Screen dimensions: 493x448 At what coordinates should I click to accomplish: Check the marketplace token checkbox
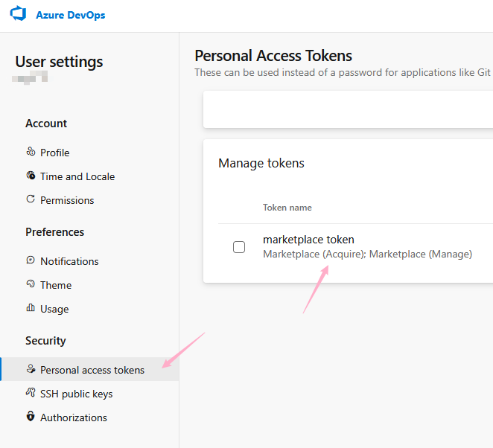point(239,247)
